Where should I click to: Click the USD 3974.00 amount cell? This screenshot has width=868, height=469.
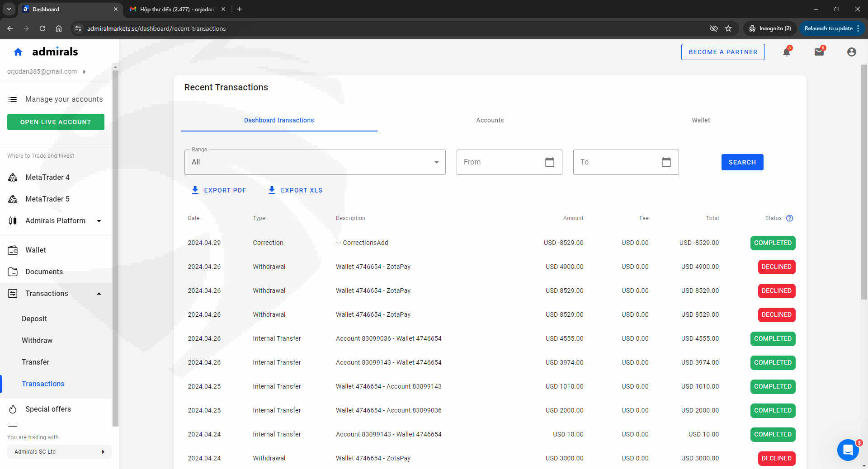pos(564,362)
